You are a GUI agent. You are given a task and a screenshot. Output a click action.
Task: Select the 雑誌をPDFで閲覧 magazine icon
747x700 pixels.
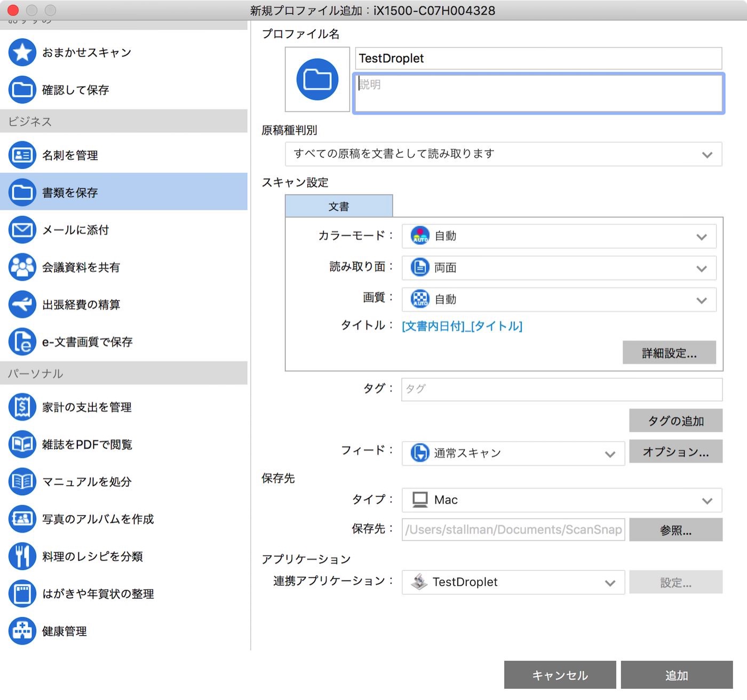pos(22,444)
